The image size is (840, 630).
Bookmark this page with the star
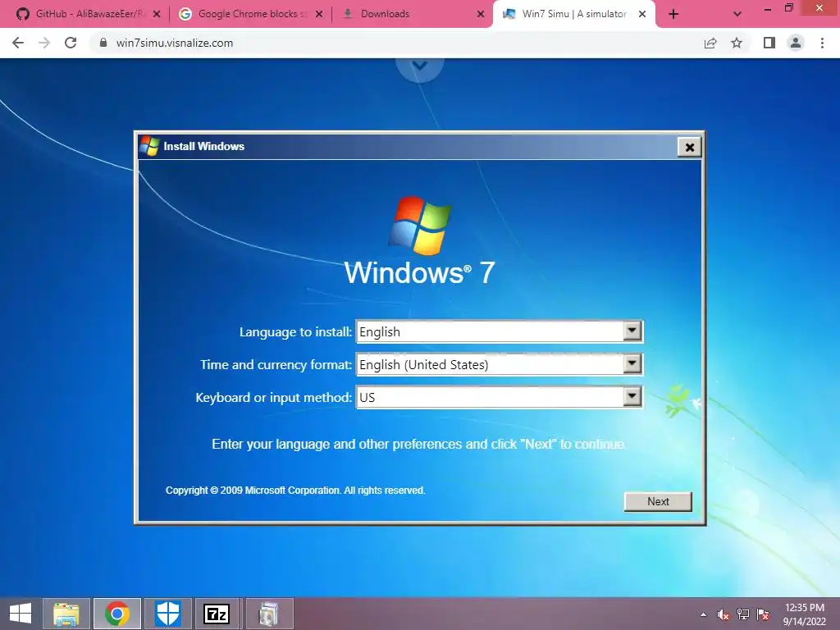coord(737,43)
